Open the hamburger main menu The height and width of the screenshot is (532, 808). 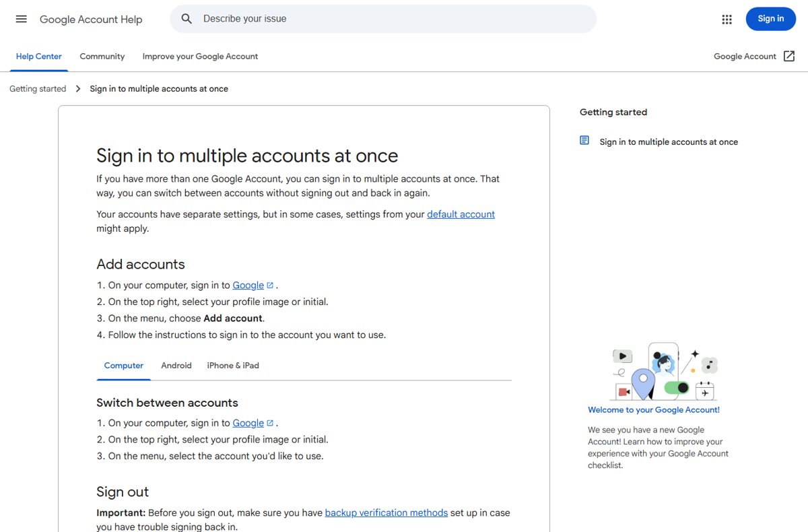point(21,19)
